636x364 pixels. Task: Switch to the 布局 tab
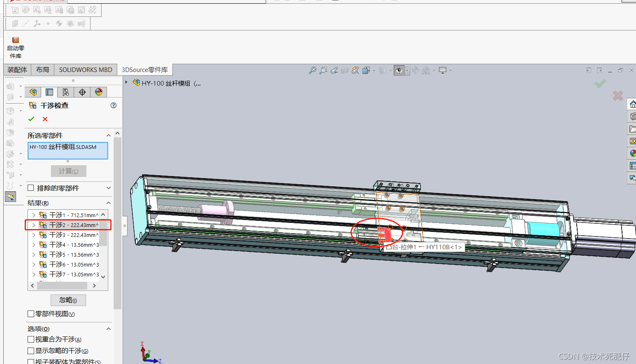[42, 70]
